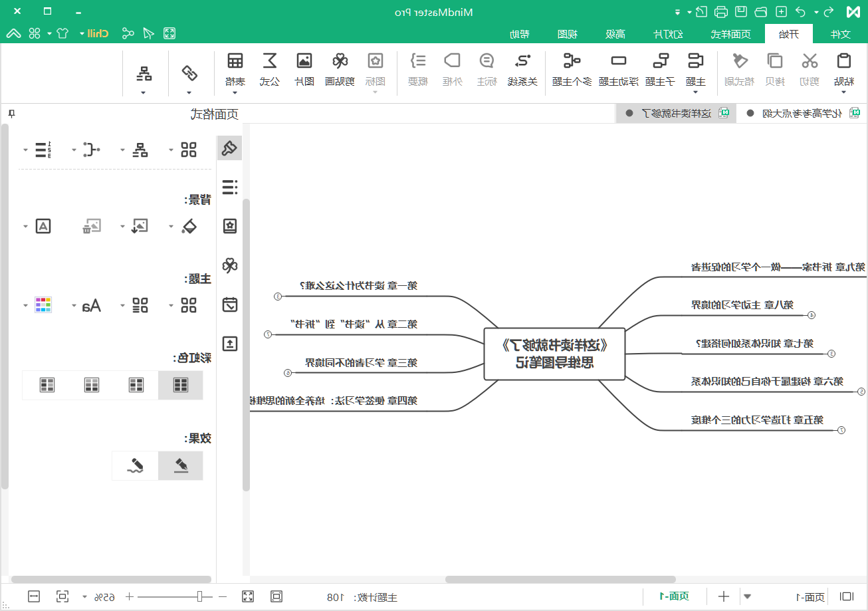Click the remove background image icon
This screenshot has height=611, width=868.
[x=92, y=227]
